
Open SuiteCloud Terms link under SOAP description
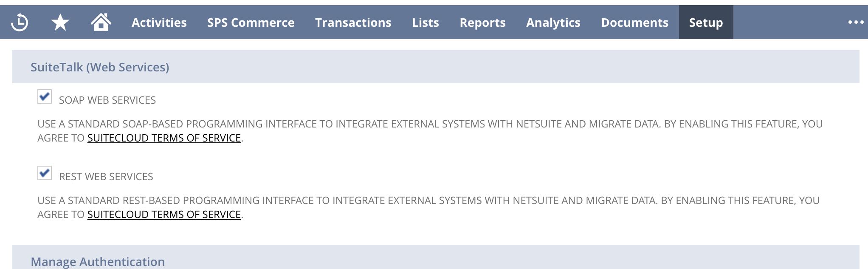(164, 138)
